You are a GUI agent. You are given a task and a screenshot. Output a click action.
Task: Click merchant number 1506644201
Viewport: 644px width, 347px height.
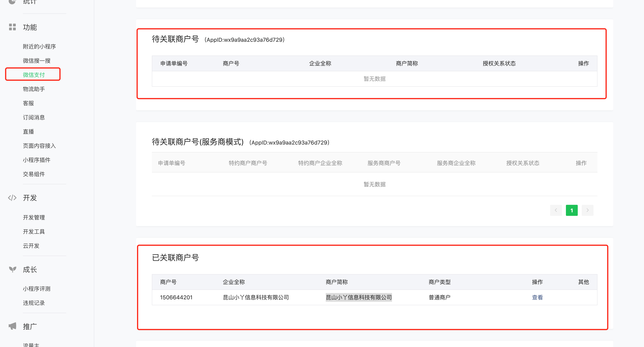176,297
